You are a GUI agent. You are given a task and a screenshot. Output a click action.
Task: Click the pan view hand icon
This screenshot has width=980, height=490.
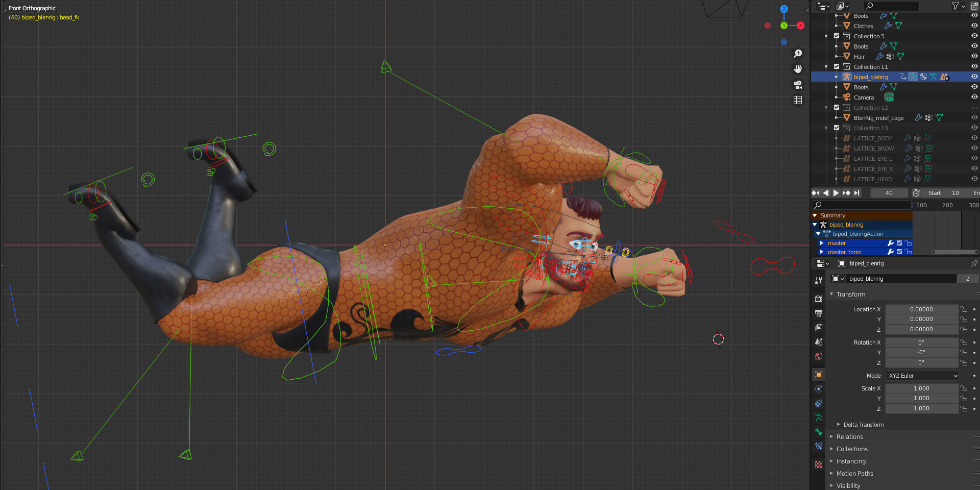click(798, 69)
